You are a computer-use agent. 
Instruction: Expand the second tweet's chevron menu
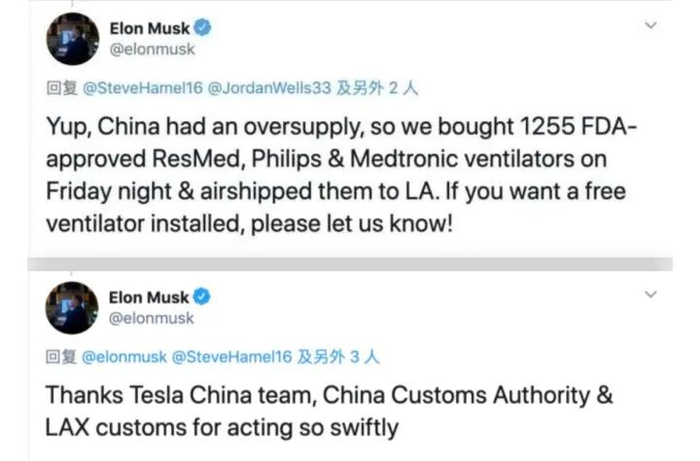652,295
